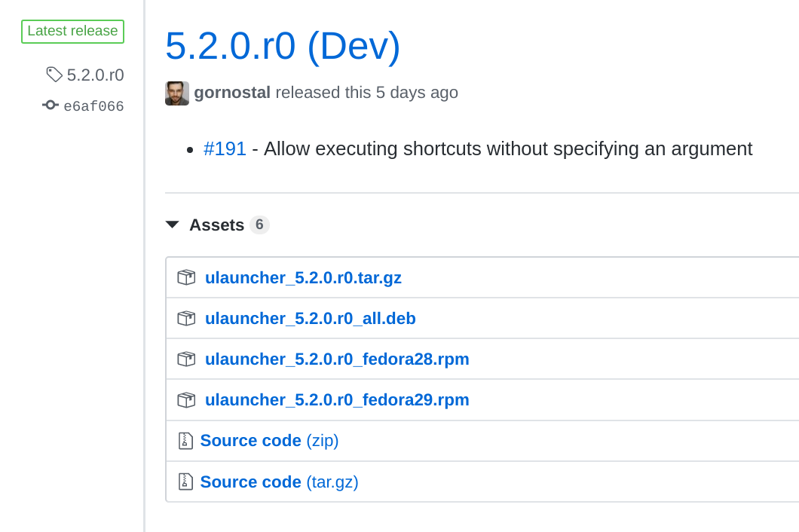Screen dimensions: 799x532
Task: Download ulauncher_5.2.0.r0_all.deb
Action: 311,317
